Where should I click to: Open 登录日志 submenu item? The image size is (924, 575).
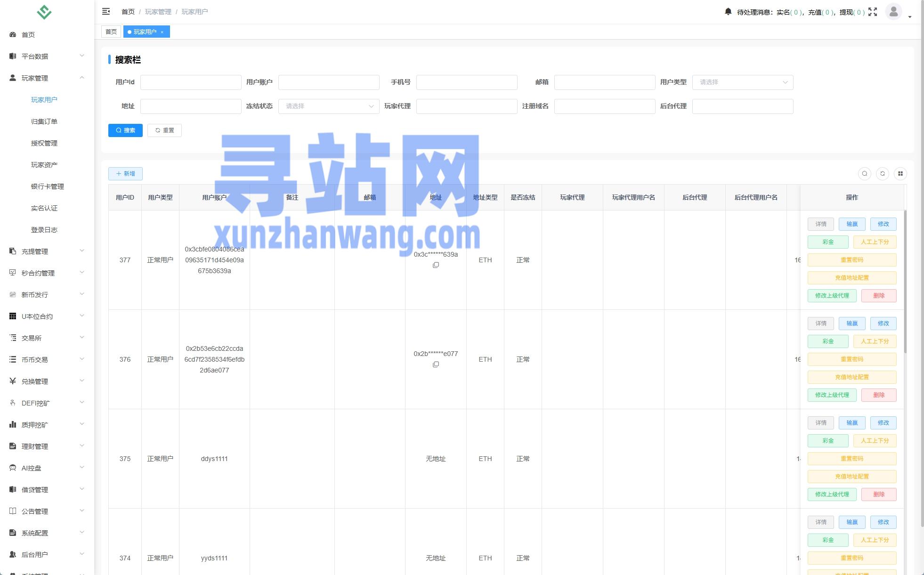(x=47, y=230)
